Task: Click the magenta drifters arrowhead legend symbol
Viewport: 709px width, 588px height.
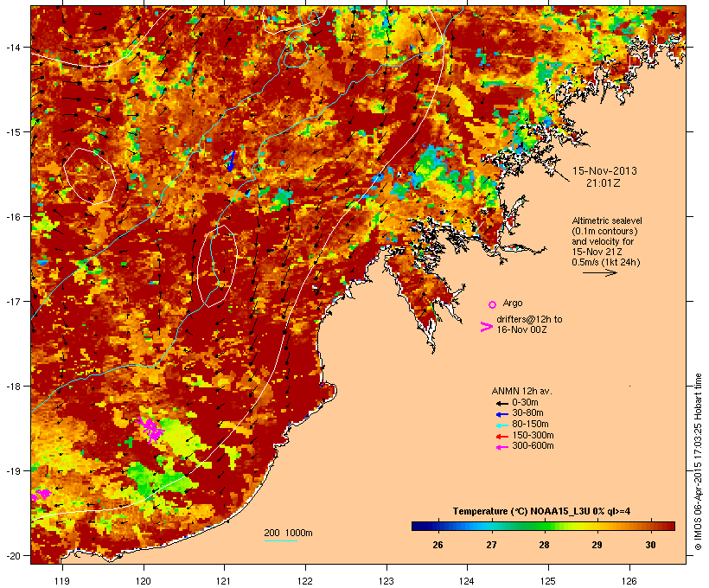Action: 487,327
